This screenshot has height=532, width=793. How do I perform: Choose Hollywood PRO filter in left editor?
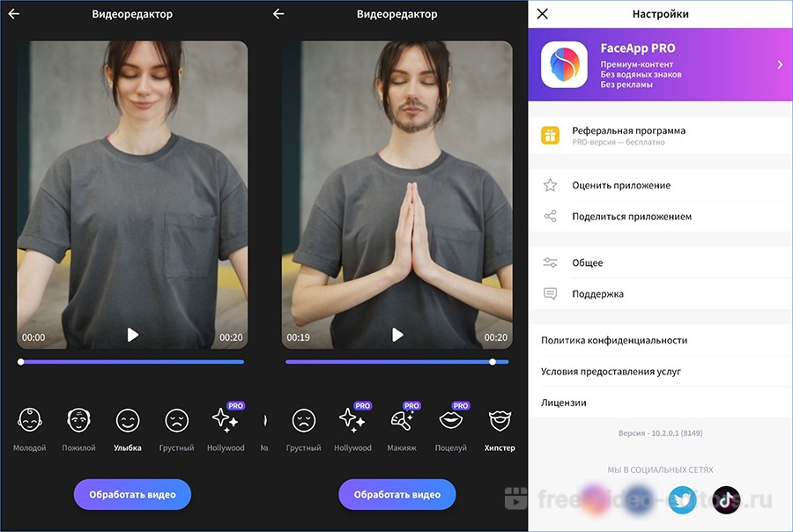pos(226,427)
